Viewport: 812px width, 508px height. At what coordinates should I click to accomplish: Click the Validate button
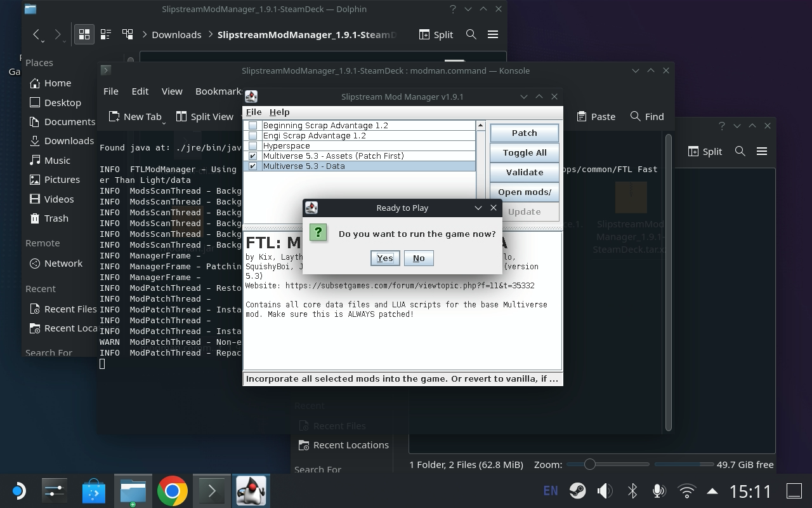pos(524,172)
